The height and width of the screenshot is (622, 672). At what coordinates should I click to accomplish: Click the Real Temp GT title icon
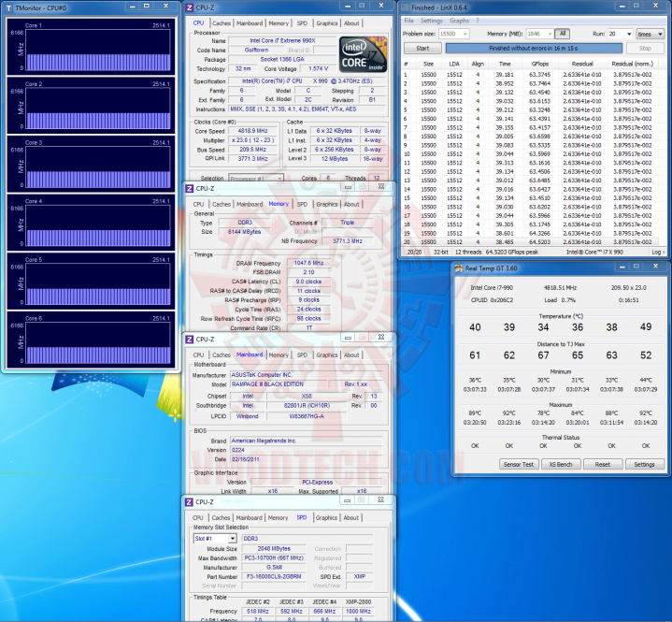459,268
